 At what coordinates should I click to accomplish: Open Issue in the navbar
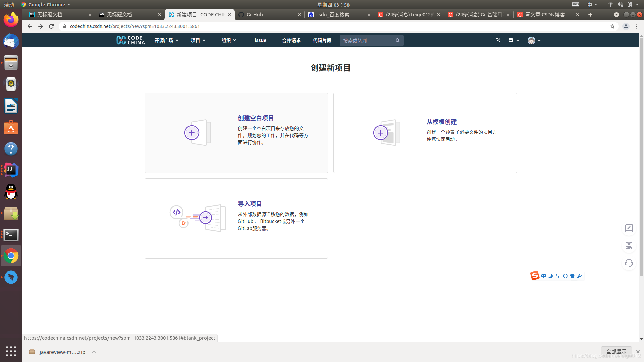click(260, 40)
